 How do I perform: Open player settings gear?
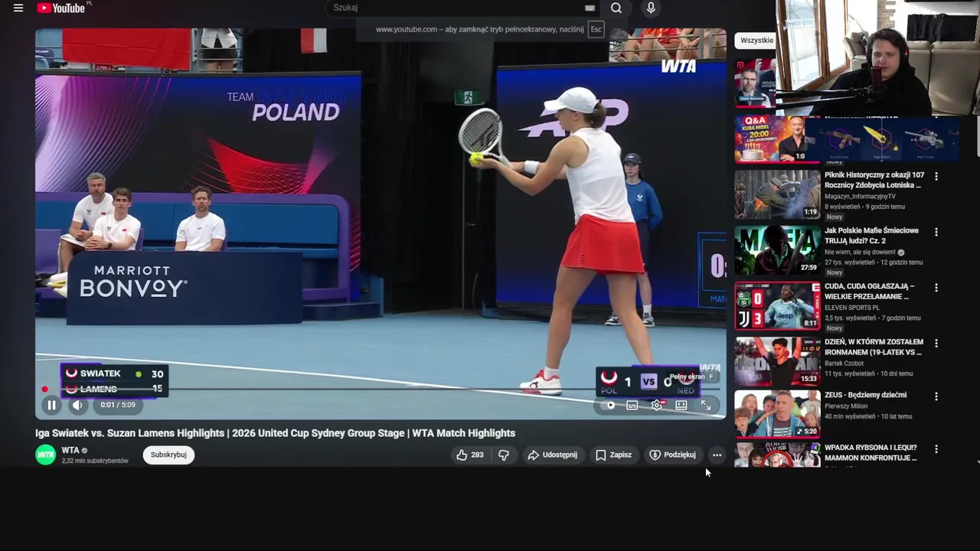pos(657,405)
